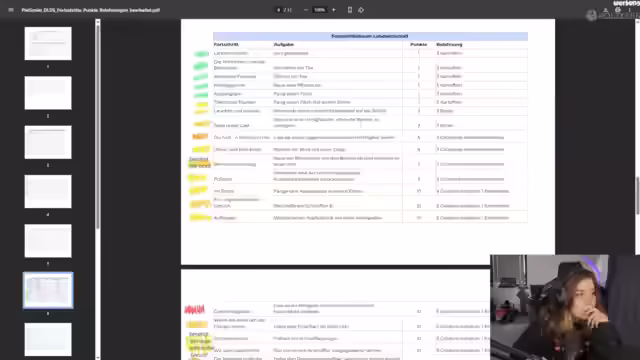The width and height of the screenshot is (640, 360).
Task: Open the more actions three-dot menu
Action: click(629, 10)
